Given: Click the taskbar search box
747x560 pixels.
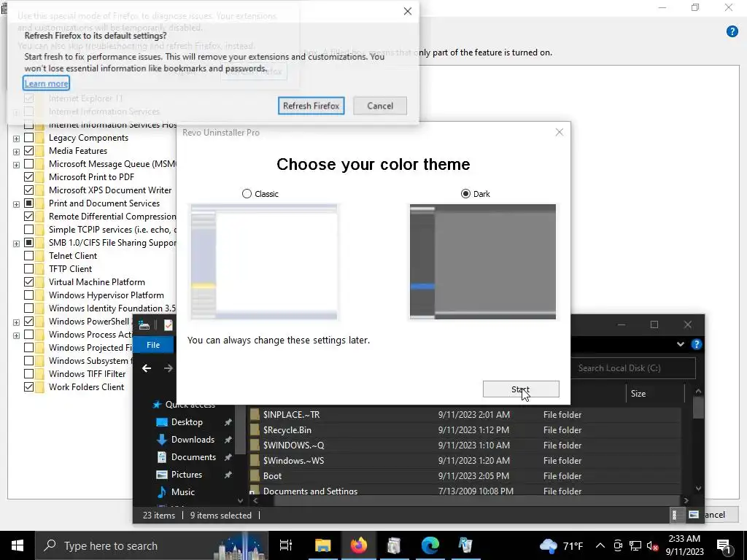Looking at the screenshot, I should [152, 545].
